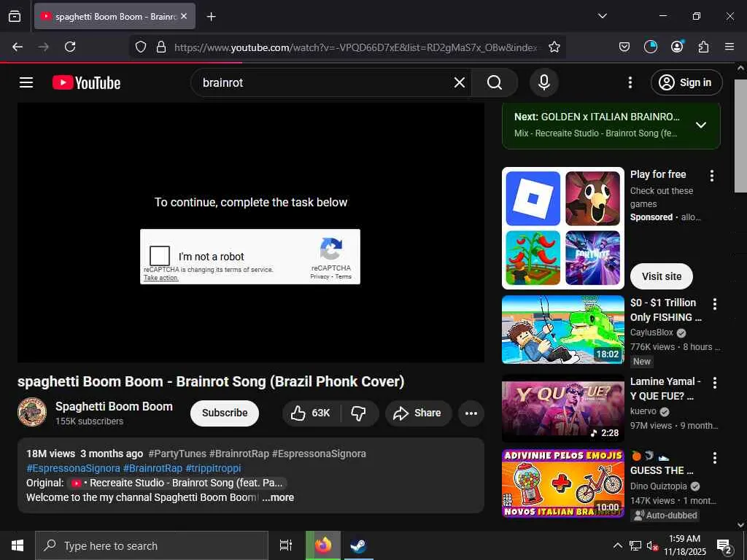This screenshot has width=747, height=560.
Task: Open notification center
Action: 724,545
